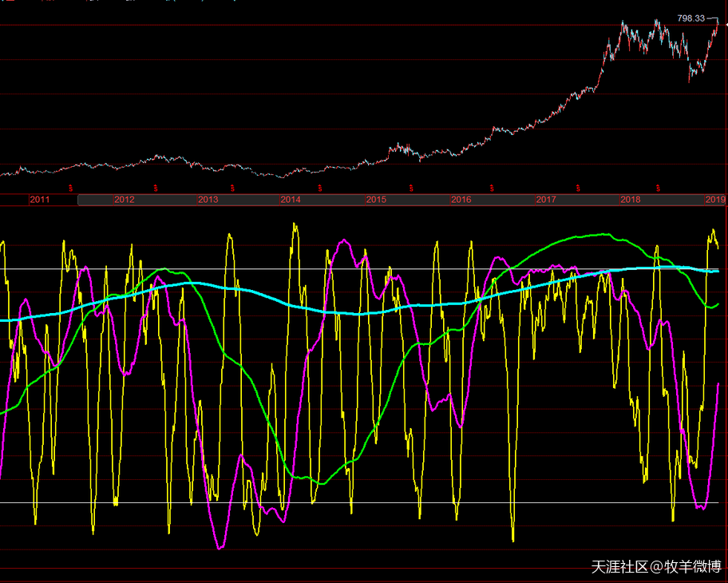Select red event marker between 2017 and 2018

click(578, 188)
